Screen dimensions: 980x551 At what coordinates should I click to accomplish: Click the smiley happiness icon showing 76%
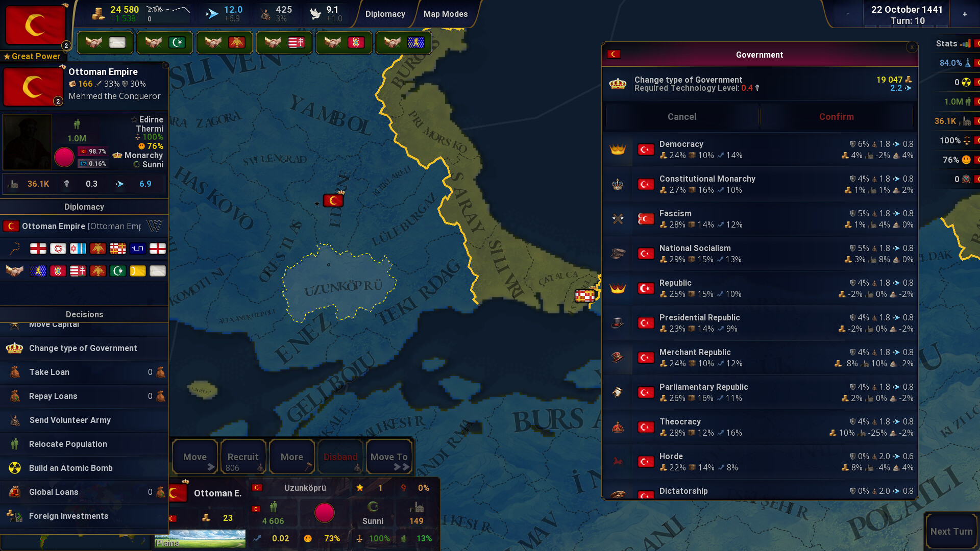(967, 160)
